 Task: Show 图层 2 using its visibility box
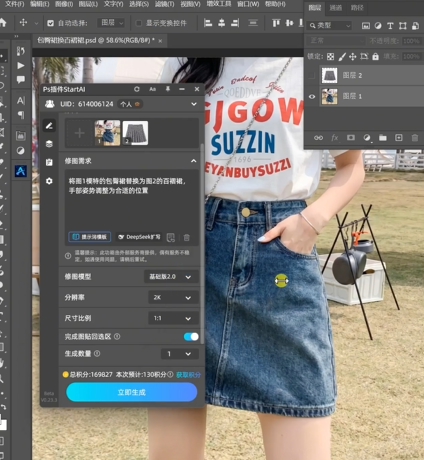click(312, 76)
